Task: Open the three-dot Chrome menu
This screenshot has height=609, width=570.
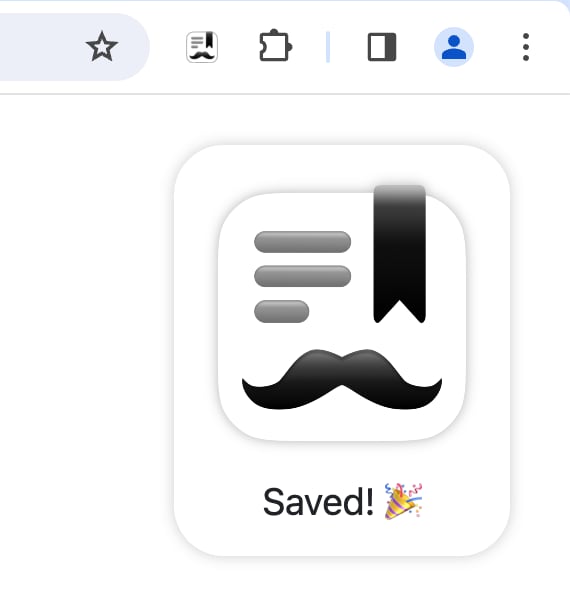Action: (x=526, y=47)
